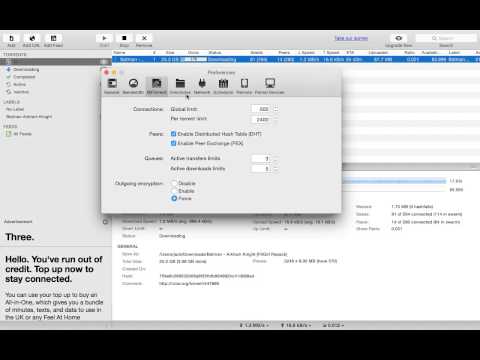Viewport: 480px width, 360px height.
Task: Select the BitTorrent preferences pane
Action: click(156, 86)
